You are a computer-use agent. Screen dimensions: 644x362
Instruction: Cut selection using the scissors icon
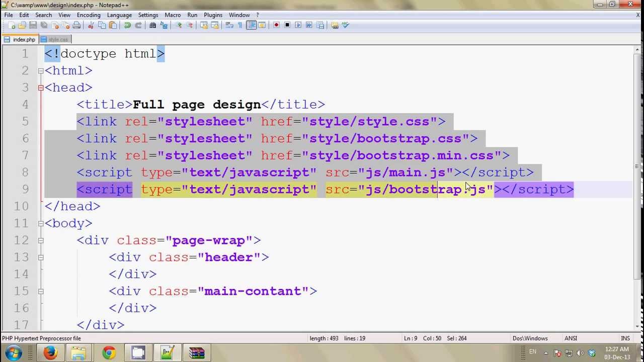[x=91, y=25]
